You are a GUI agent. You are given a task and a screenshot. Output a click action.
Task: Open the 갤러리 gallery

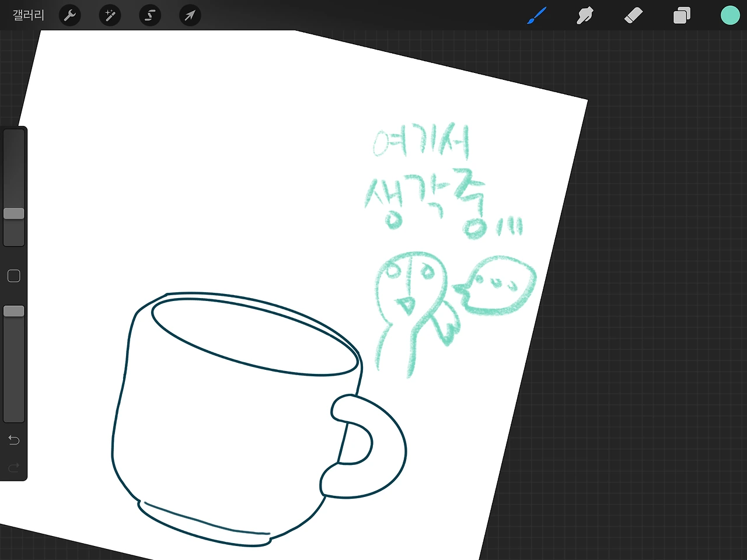[28, 15]
